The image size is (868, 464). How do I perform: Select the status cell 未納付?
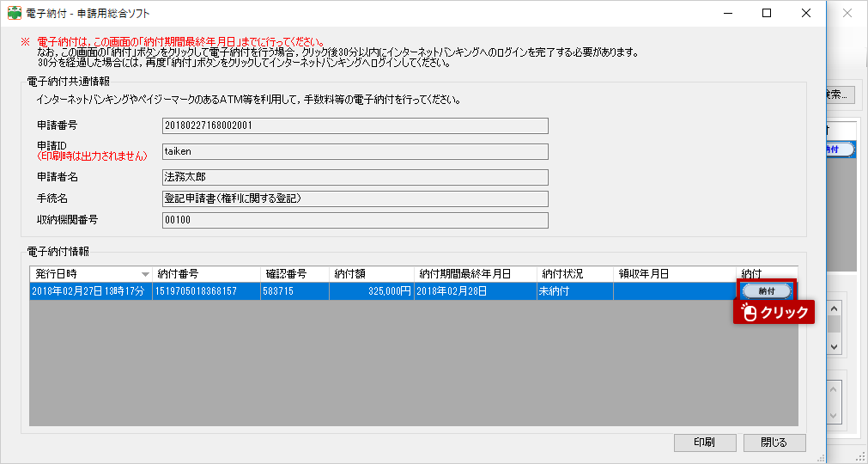575,291
